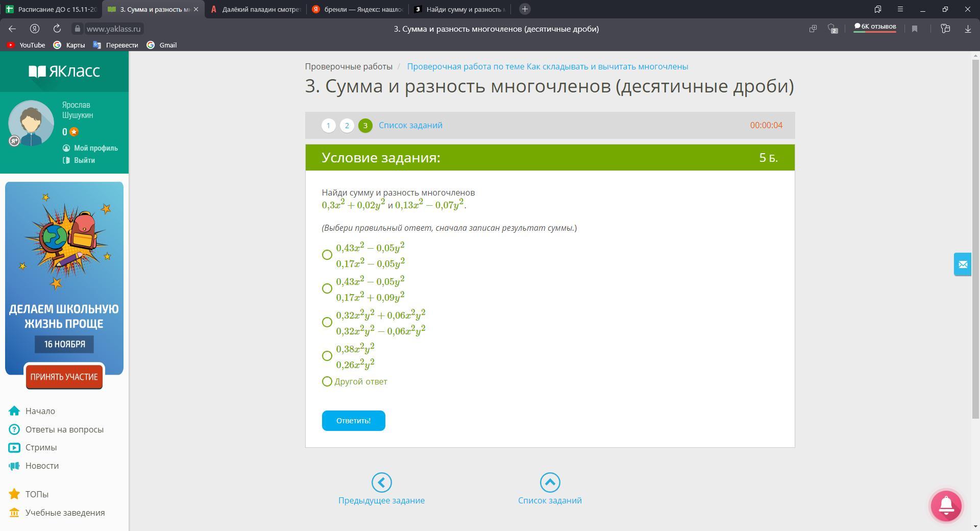Click the 6K отзывов reviews indicator
Screen dimensions: 980x531
[875, 27]
